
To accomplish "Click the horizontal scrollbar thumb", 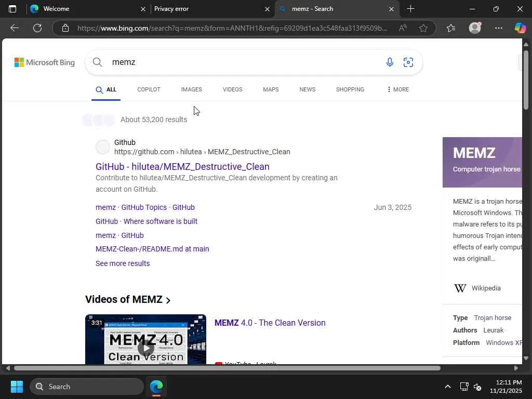I will point(228,368).
